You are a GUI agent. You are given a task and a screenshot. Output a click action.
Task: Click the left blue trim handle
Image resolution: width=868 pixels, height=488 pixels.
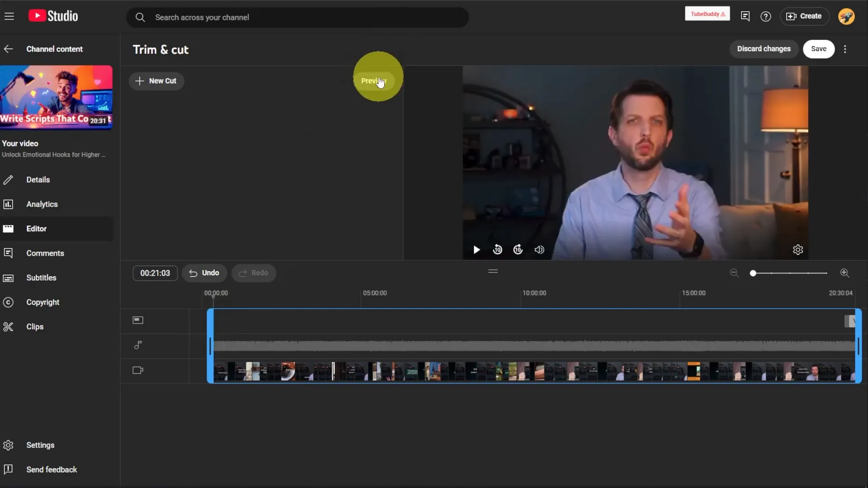(210, 346)
